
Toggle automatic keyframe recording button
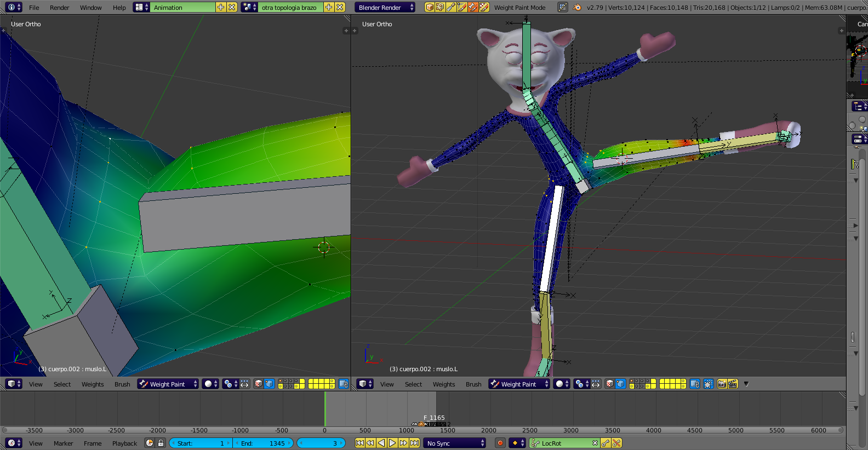(500, 443)
